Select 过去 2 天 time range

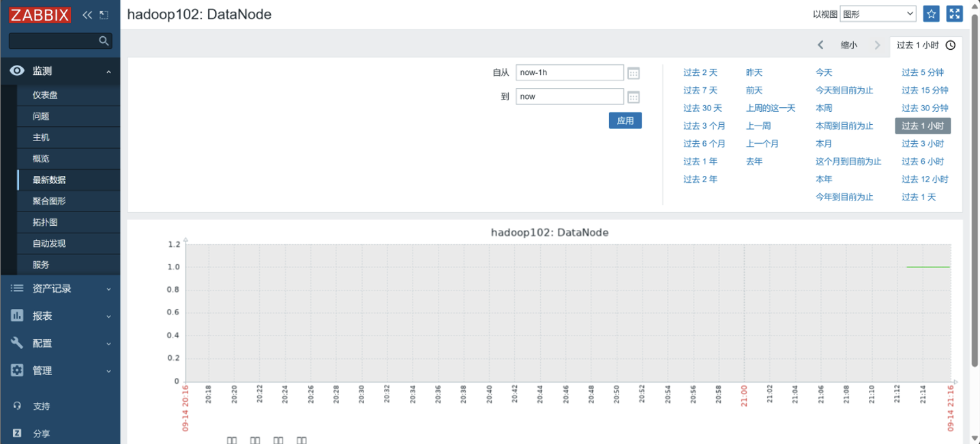click(700, 72)
